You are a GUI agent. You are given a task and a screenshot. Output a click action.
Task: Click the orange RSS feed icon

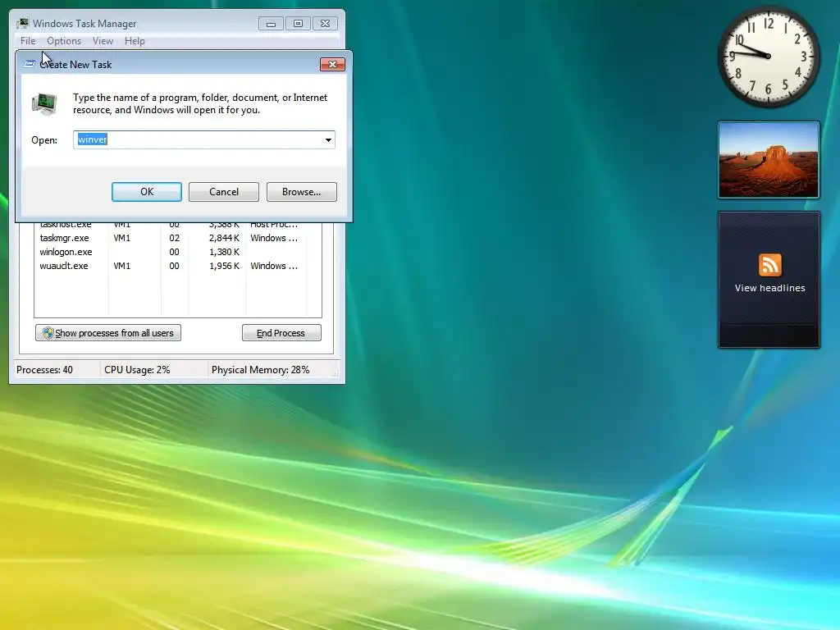(x=769, y=265)
